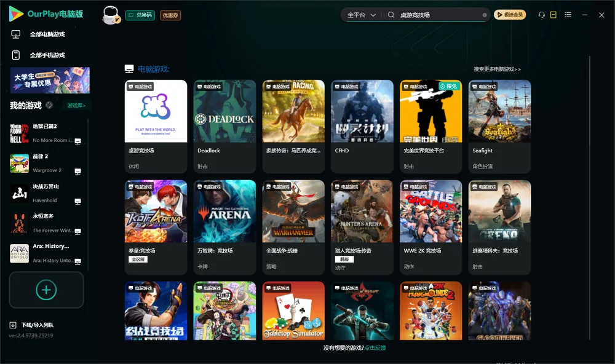
Task: Clear the search text with the x icon
Action: 485,15
